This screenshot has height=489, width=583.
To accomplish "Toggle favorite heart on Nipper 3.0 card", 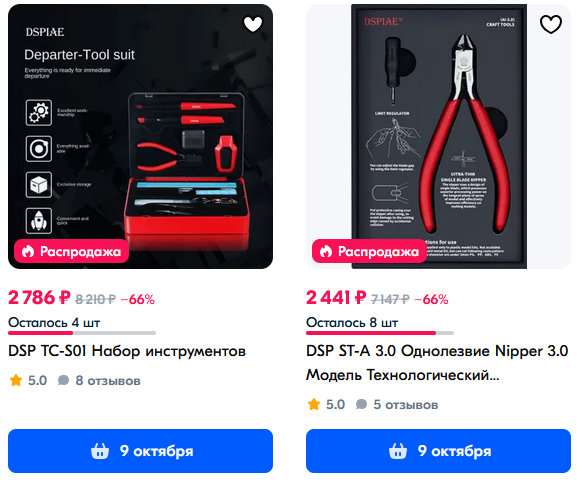I will 551,25.
